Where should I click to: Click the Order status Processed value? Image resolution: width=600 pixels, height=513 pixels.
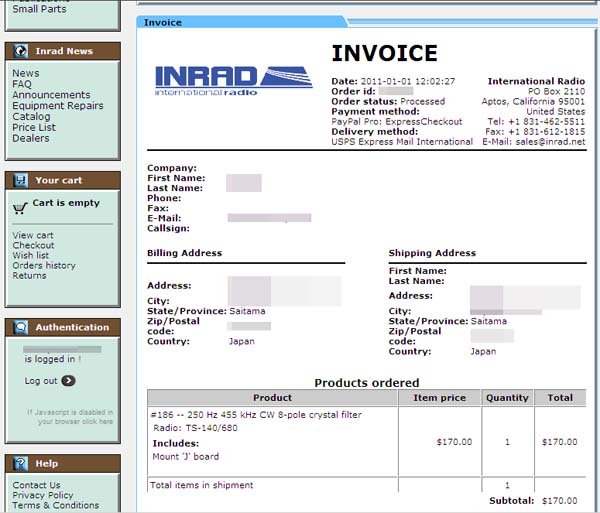pyautogui.click(x=422, y=101)
